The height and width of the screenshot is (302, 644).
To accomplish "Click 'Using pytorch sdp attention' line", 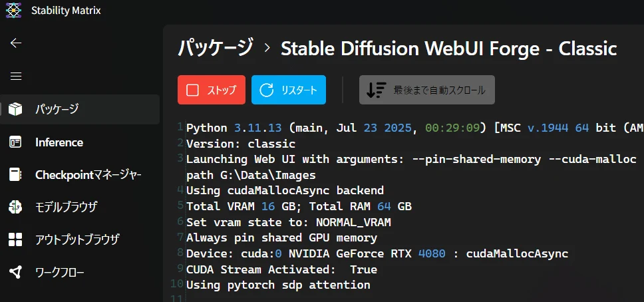I will click(x=278, y=285).
